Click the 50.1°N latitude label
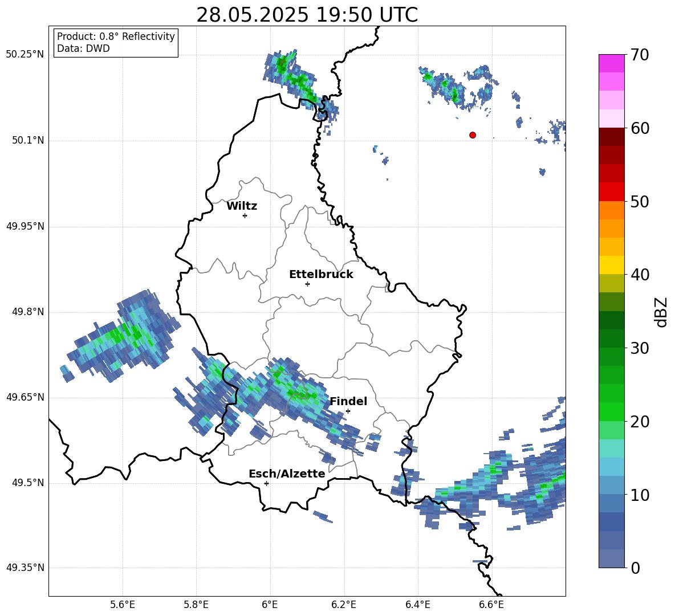Viewport: 675px width, 616px height. click(x=28, y=141)
